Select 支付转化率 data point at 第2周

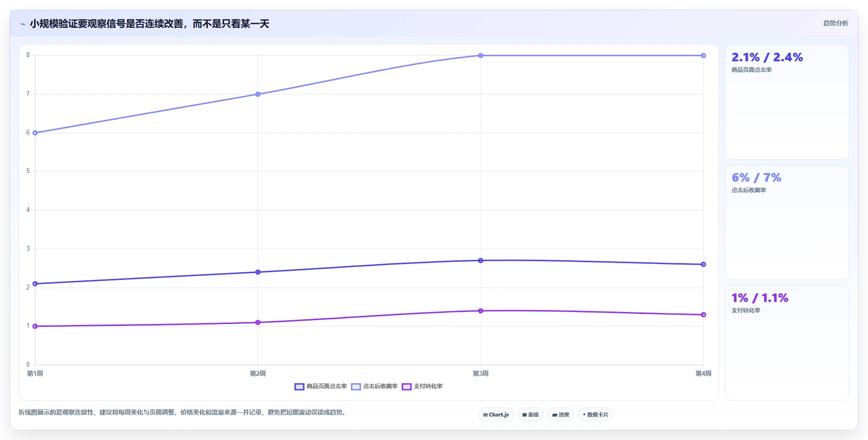tap(258, 323)
